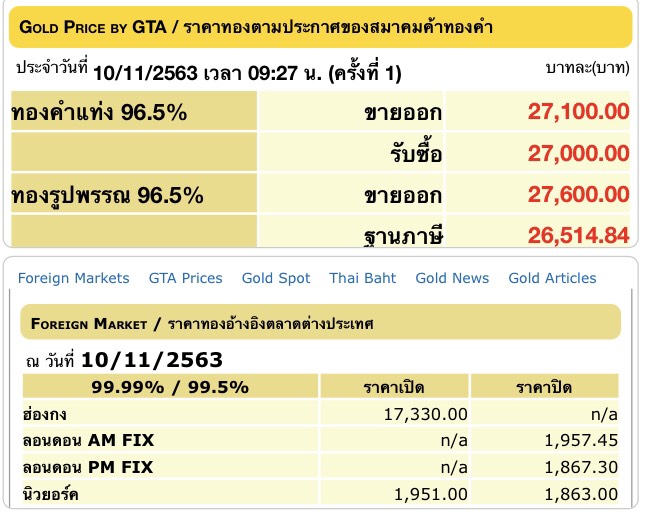Open the Gold News tab
Image resolution: width=657 pixels, height=522 pixels.
(x=452, y=278)
